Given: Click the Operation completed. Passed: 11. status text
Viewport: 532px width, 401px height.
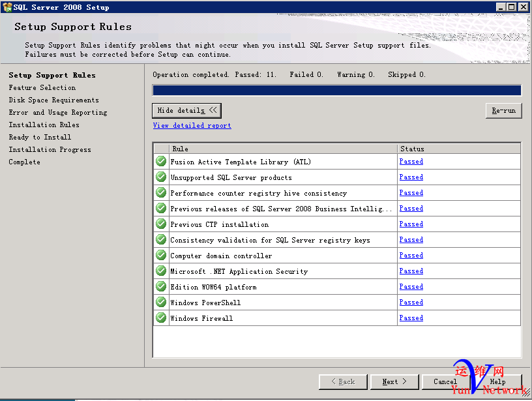Looking at the screenshot, I should point(214,74).
